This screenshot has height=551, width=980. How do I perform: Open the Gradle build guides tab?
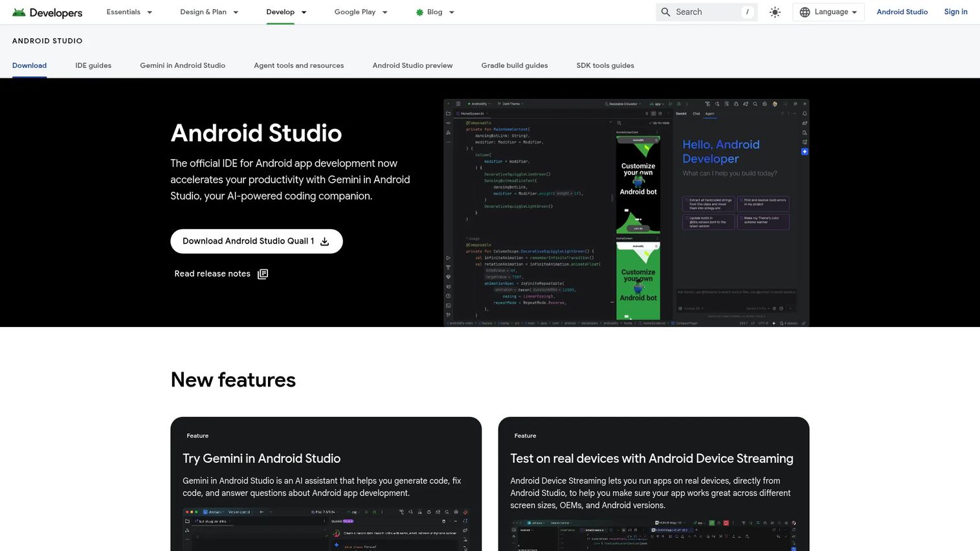(x=515, y=65)
